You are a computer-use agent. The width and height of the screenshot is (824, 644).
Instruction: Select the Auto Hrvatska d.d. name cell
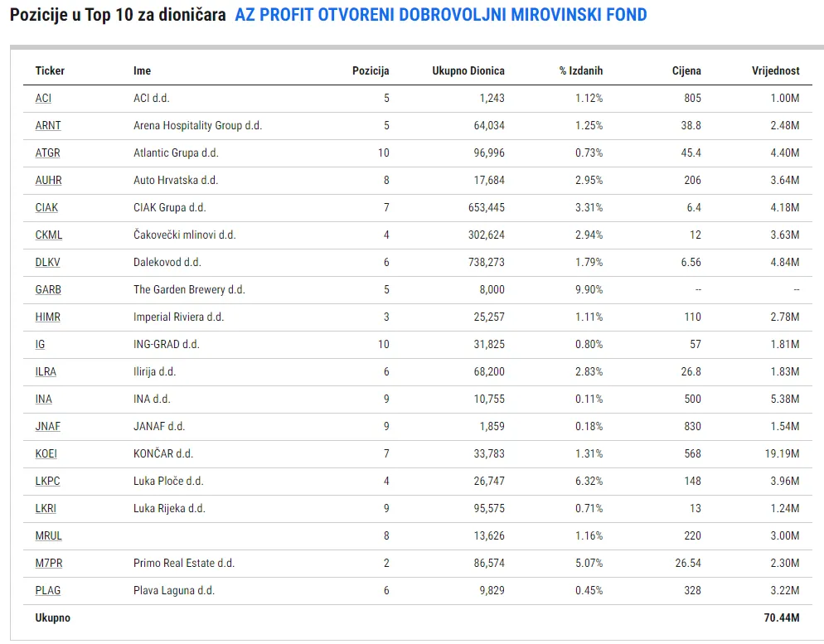(x=176, y=180)
